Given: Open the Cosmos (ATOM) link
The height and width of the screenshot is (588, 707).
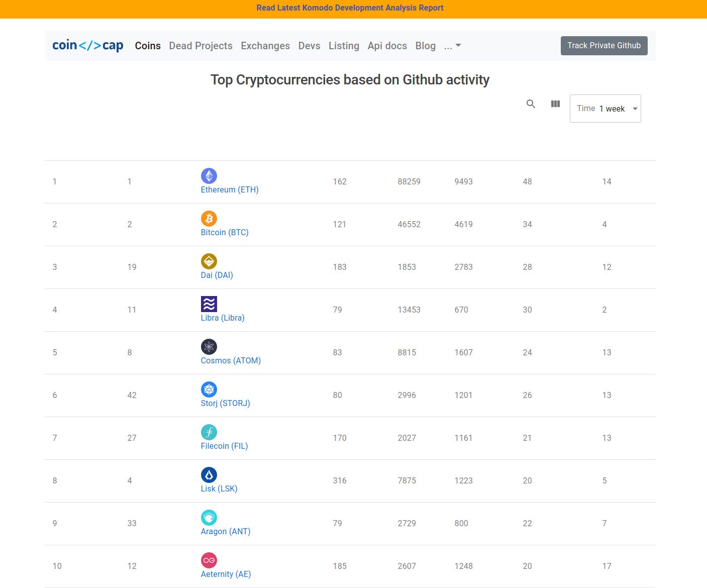Looking at the screenshot, I should pos(231,361).
